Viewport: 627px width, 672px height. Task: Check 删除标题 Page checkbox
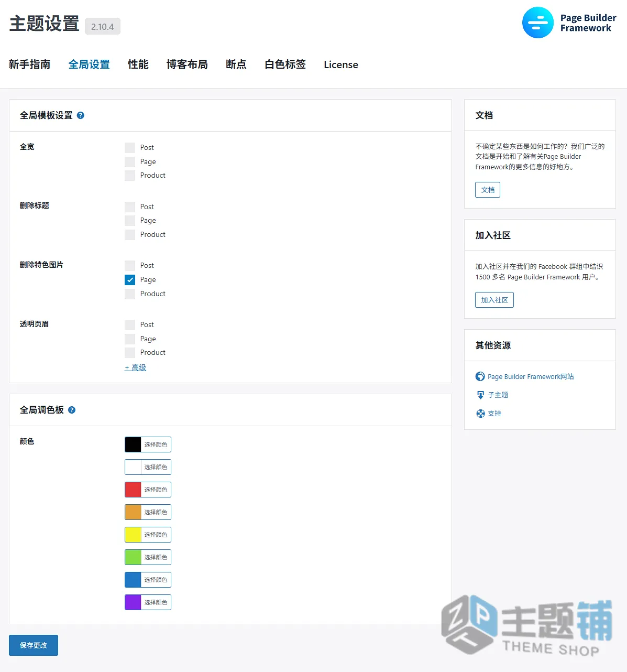[130, 221]
